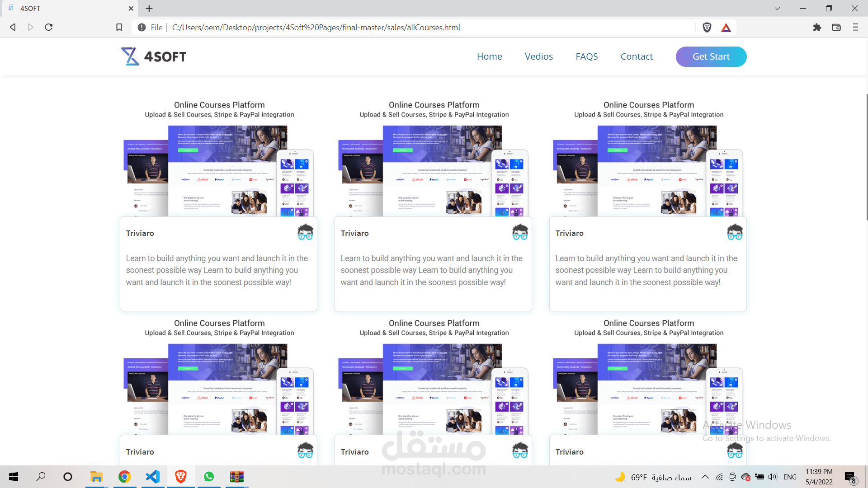Open the browser extensions puzzle icon
The height and width of the screenshot is (488, 868).
[817, 28]
